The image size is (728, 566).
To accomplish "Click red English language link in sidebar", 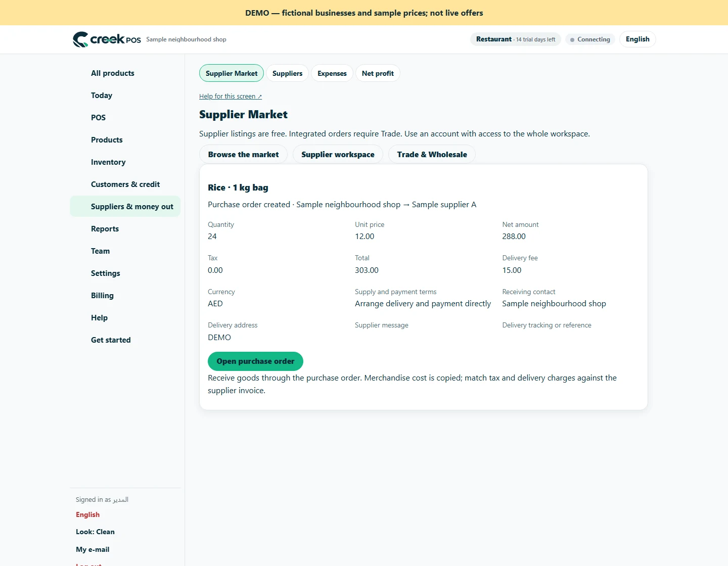I will click(x=88, y=514).
